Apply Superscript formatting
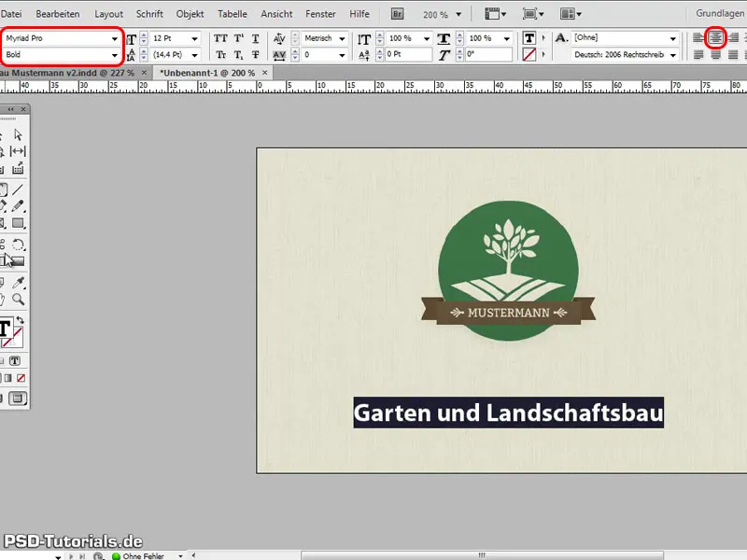The width and height of the screenshot is (747, 560). pos(239,38)
